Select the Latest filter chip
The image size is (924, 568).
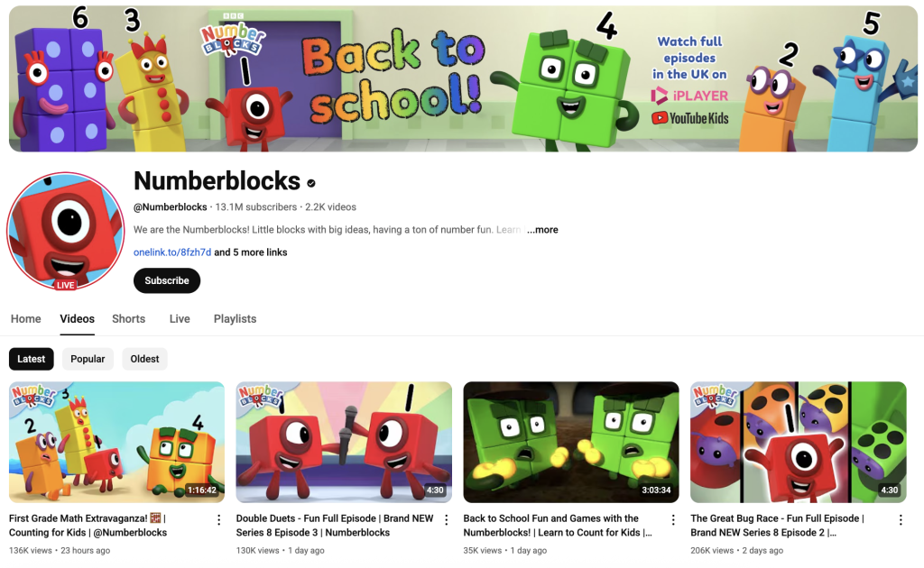pyautogui.click(x=32, y=359)
